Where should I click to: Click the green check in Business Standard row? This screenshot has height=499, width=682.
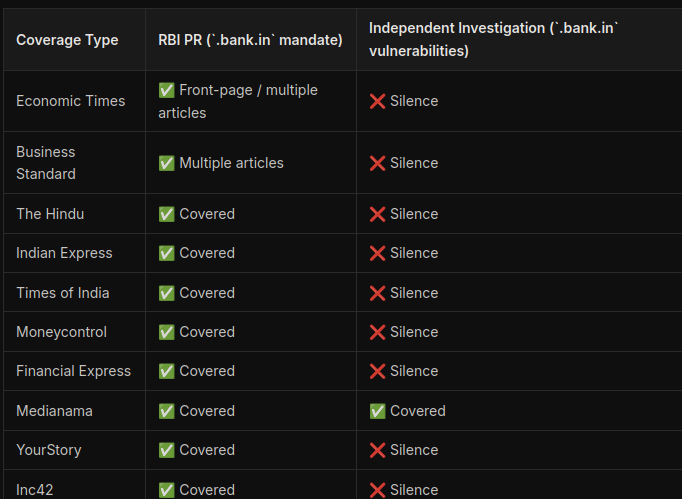click(166, 163)
